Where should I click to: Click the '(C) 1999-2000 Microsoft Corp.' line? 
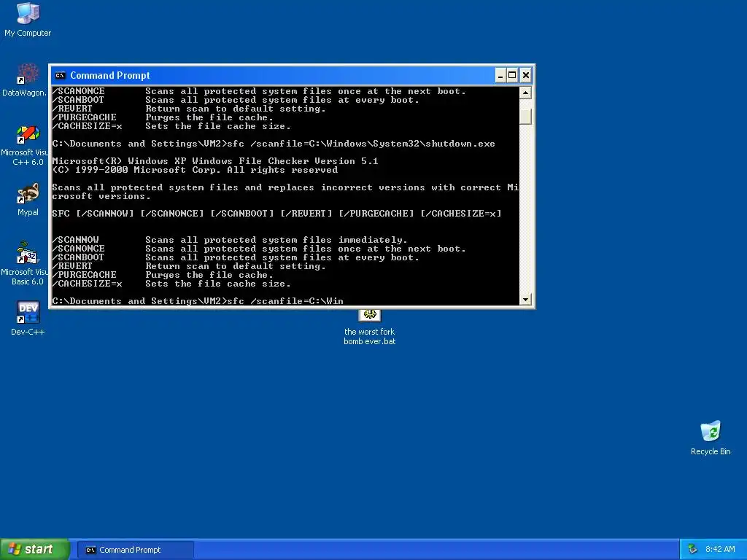(x=195, y=170)
